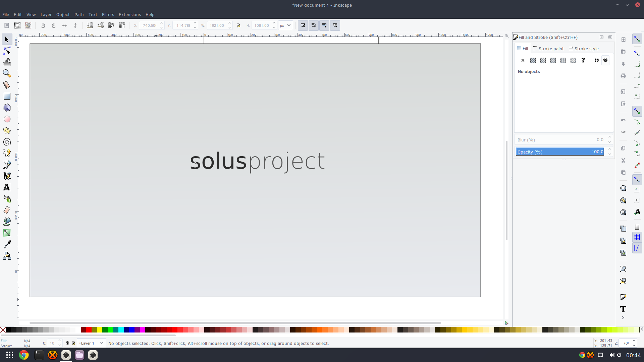This screenshot has width=644, height=362.
Task: Select the Eraser tool
Action: point(7,210)
